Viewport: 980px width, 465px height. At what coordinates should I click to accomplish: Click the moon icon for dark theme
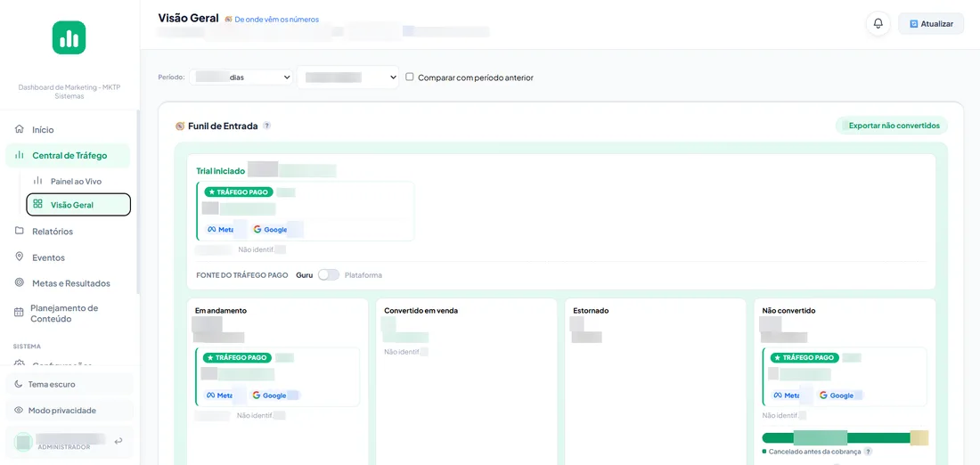pyautogui.click(x=19, y=384)
